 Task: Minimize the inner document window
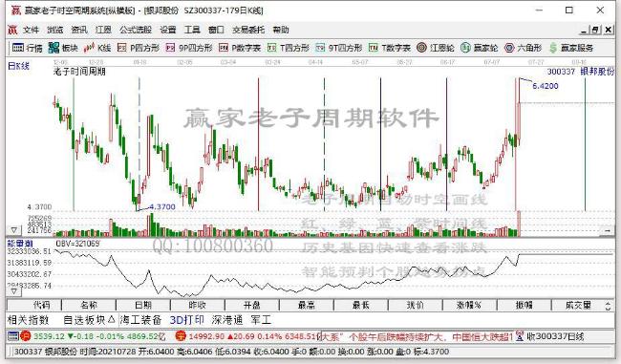[584, 30]
